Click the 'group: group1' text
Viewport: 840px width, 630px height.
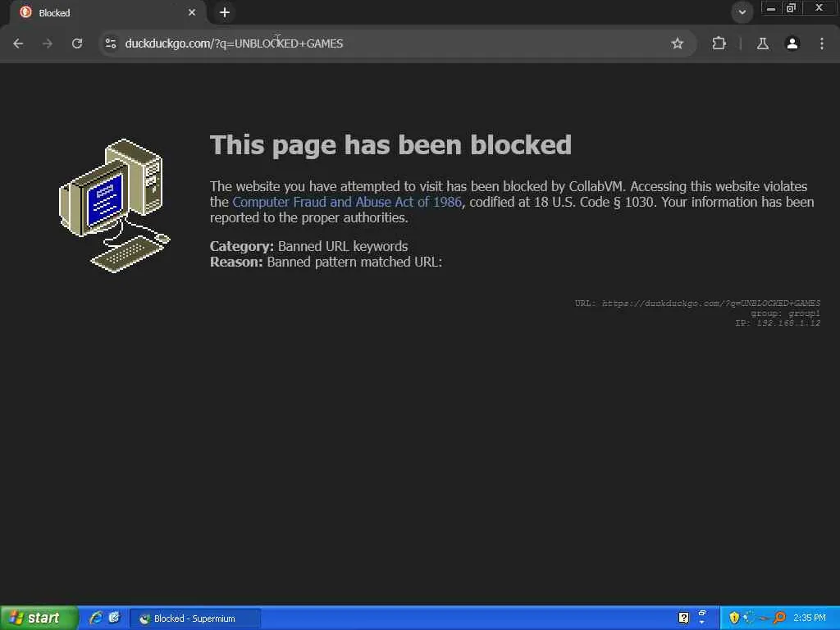click(785, 313)
